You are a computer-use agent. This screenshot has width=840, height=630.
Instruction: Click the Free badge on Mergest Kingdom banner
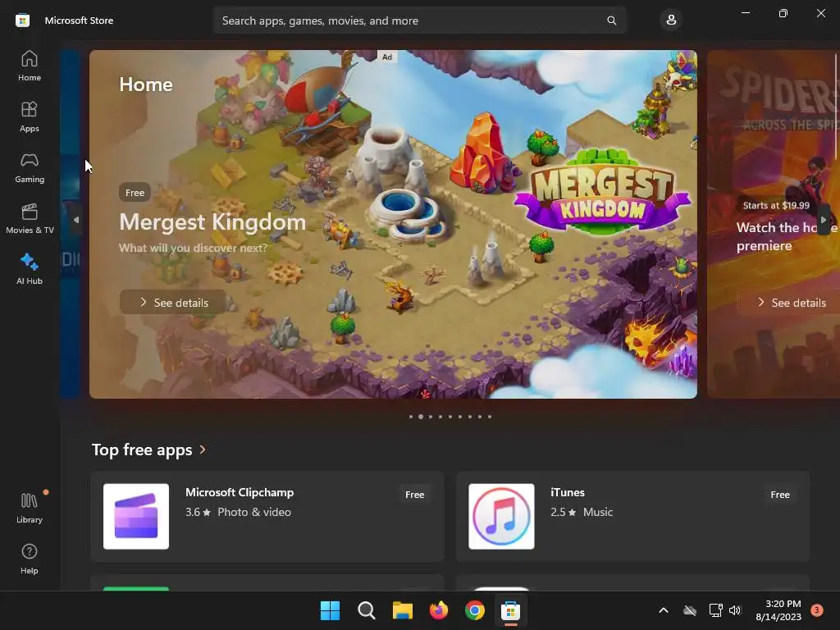[x=135, y=192]
